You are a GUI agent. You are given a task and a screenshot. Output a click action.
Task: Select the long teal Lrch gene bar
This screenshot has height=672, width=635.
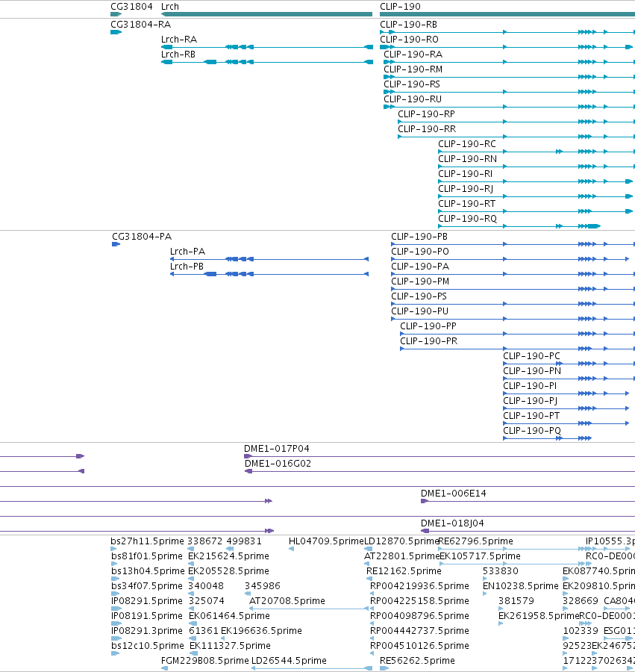click(267, 14)
